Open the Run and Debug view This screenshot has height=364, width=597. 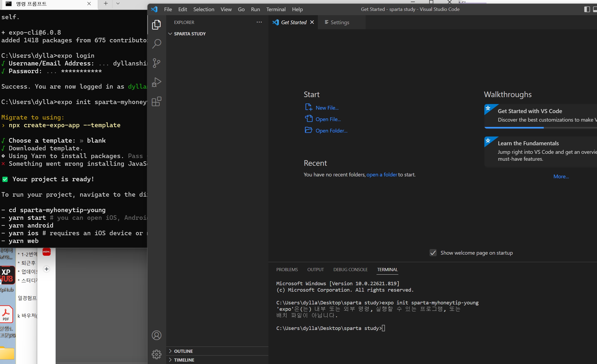[x=157, y=82]
